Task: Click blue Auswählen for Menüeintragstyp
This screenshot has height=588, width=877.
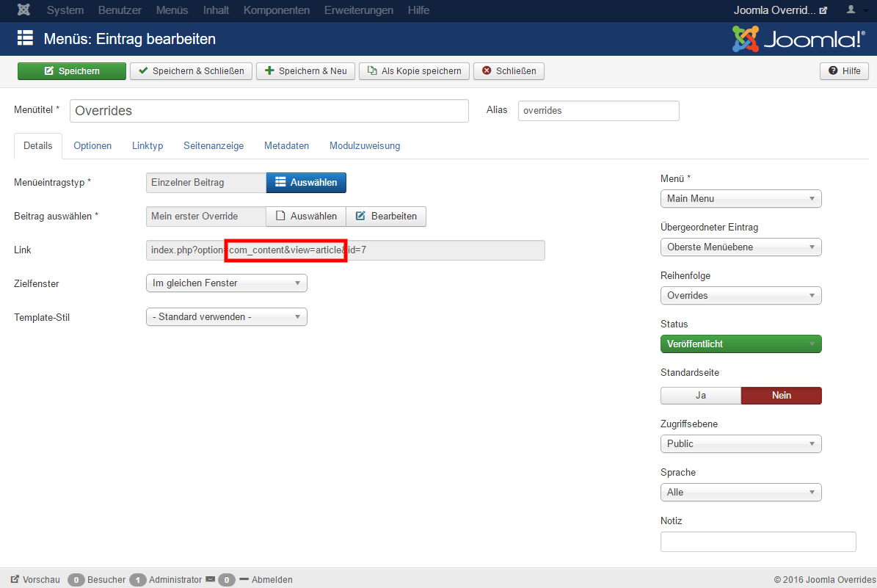Action: 305,183
